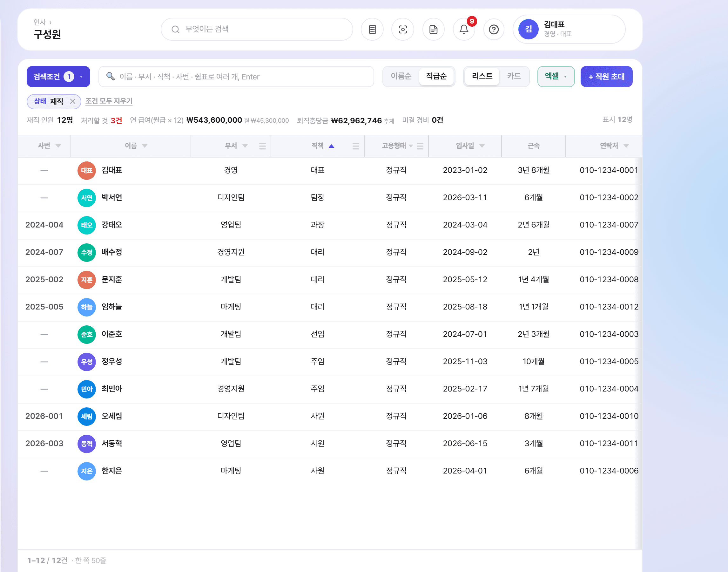The image size is (728, 572).
Task: Click the 인사 breadcrumb
Action: pyautogui.click(x=39, y=22)
